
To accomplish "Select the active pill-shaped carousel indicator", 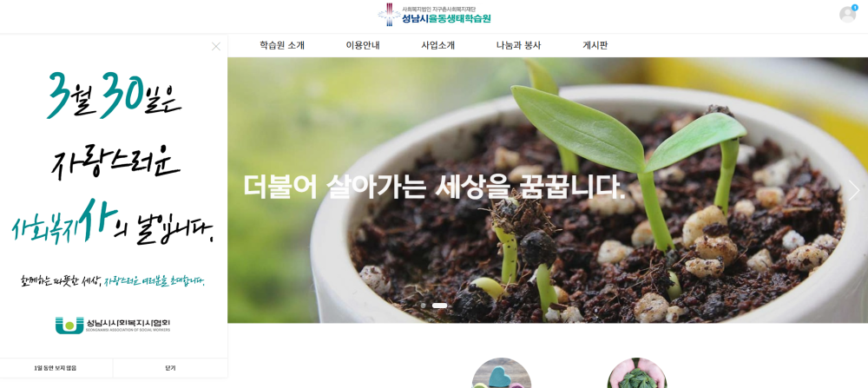I will (439, 305).
